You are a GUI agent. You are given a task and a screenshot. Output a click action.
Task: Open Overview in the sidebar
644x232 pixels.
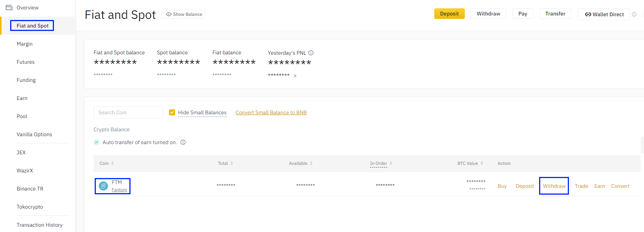tap(28, 8)
